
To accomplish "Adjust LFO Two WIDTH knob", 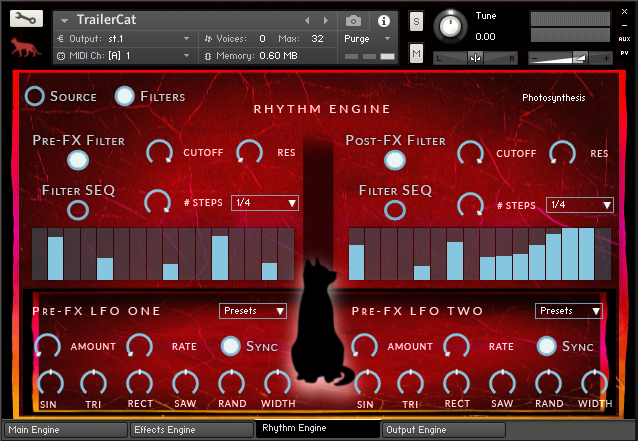I will 594,383.
